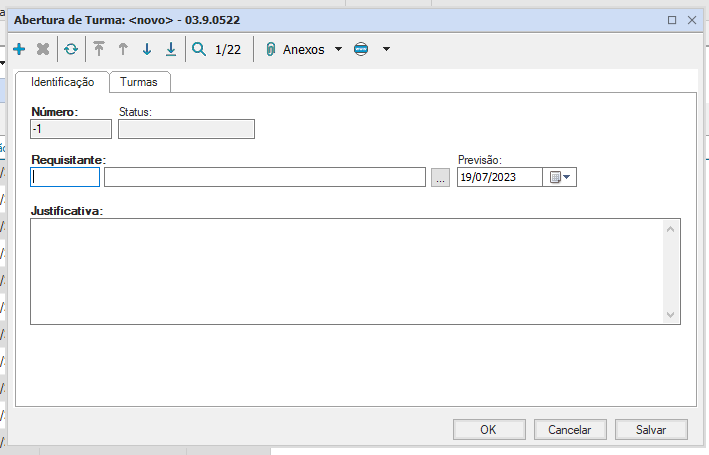This screenshot has height=455, width=709.
Task: Click the delete record X icon
Action: pyautogui.click(x=43, y=49)
